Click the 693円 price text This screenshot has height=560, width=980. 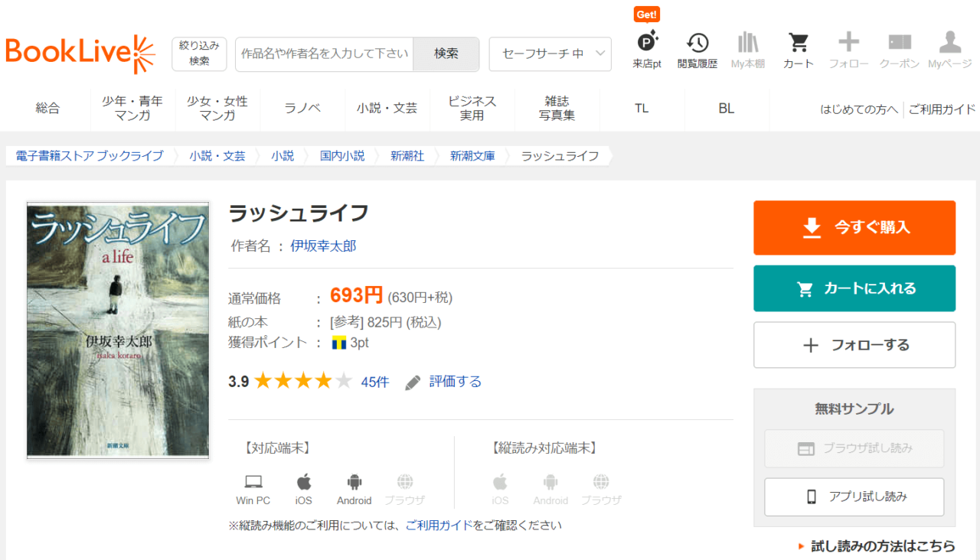tap(356, 295)
